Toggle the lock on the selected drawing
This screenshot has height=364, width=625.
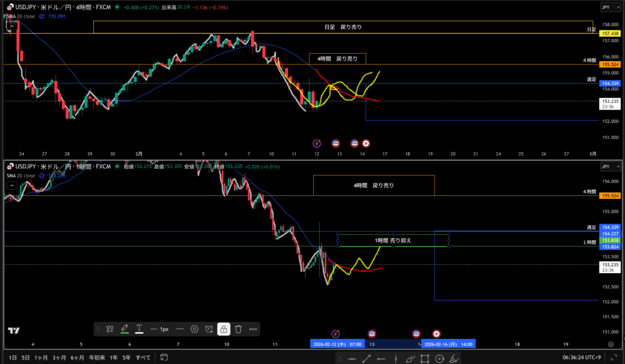pyautogui.click(x=223, y=329)
